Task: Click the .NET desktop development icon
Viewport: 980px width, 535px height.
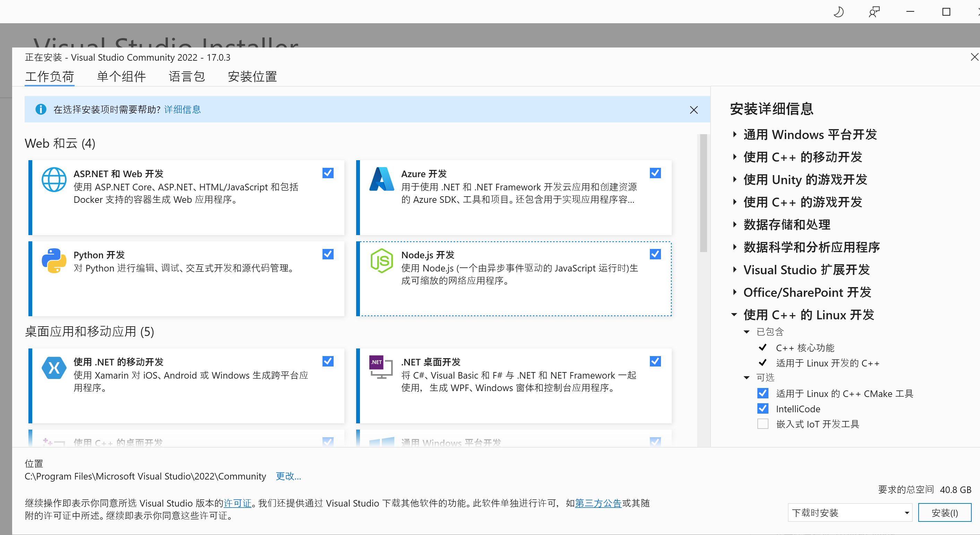Action: [381, 367]
